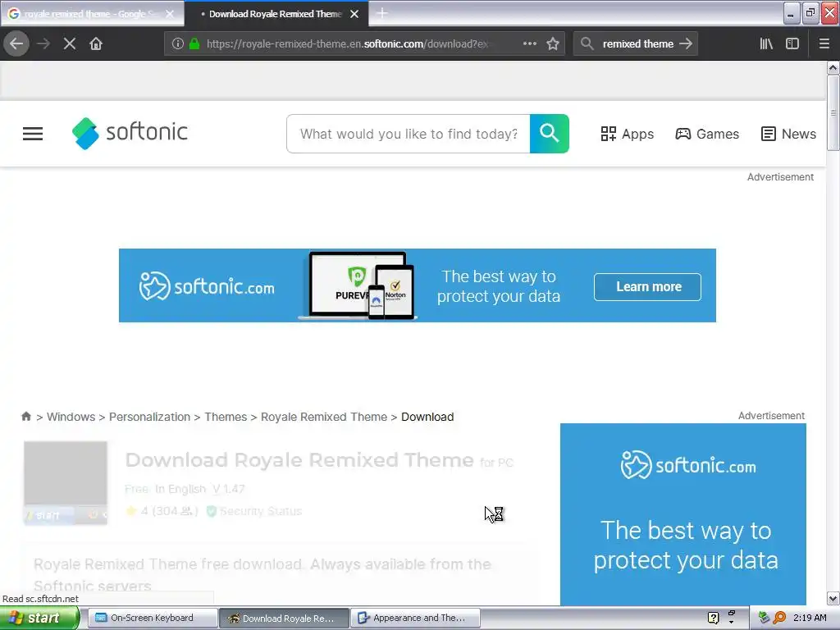This screenshot has width=840, height=630.
Task: Click the softonic.com sidebar advertisement
Action: [x=683, y=514]
